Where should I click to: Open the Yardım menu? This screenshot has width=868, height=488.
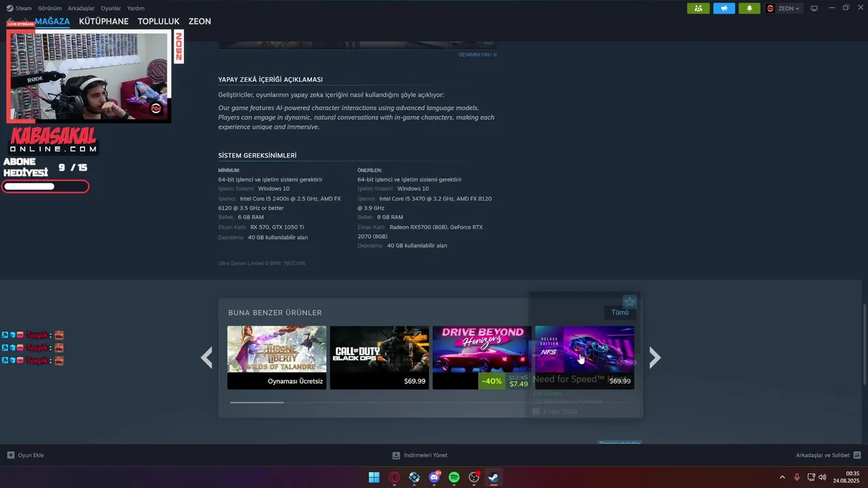pyautogui.click(x=136, y=8)
